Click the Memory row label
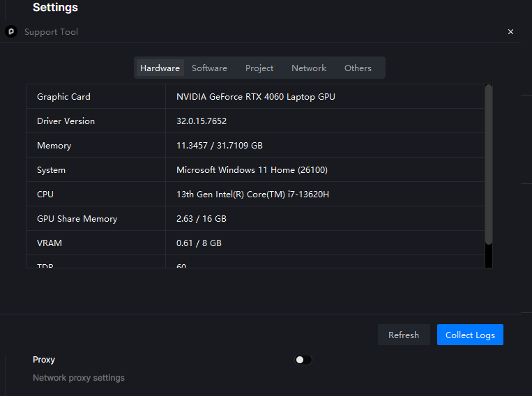The width and height of the screenshot is (532, 396). (x=54, y=146)
